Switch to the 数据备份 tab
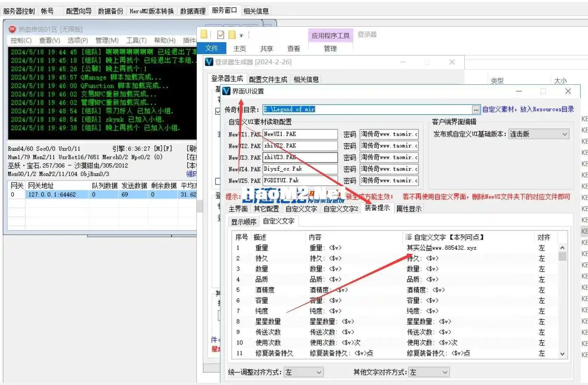 pos(110,11)
